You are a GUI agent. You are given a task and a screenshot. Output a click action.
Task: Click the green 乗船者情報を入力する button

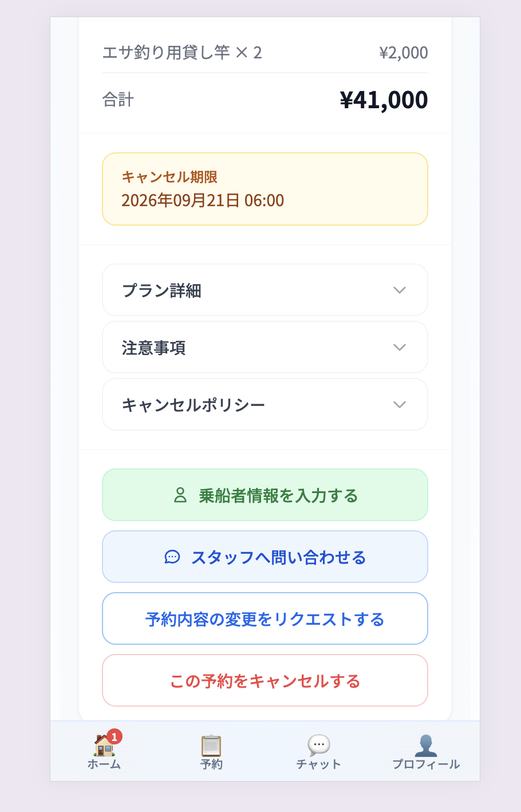265,495
